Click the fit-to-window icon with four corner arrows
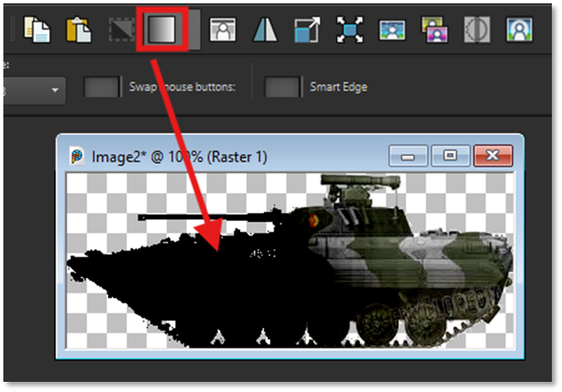Screen dimensions: 562x392 pyautogui.click(x=349, y=30)
